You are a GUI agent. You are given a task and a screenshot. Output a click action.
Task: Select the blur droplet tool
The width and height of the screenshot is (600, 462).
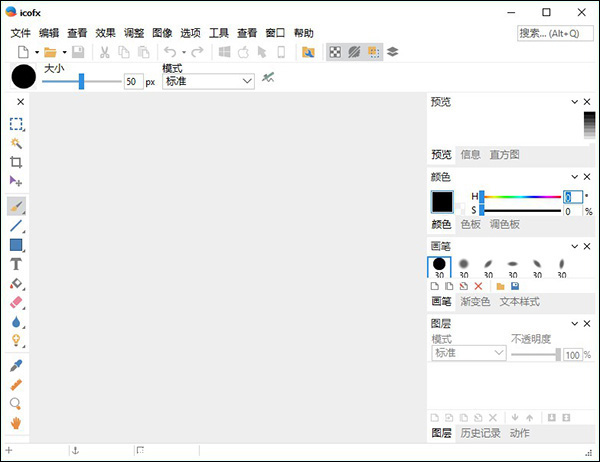[16, 322]
